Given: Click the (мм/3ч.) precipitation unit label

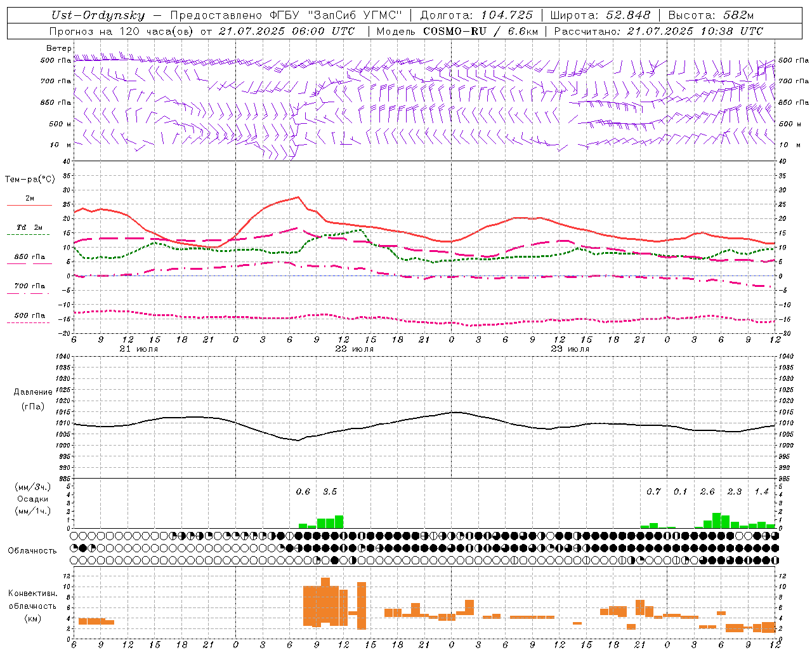Looking at the screenshot, I should point(33,487).
